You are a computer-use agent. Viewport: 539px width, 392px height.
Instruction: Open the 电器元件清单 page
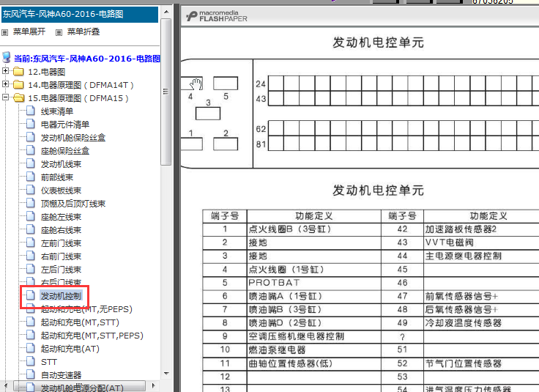(65, 125)
